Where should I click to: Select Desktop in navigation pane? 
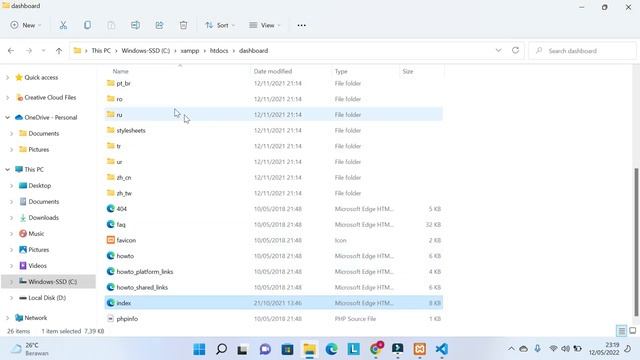point(40,185)
